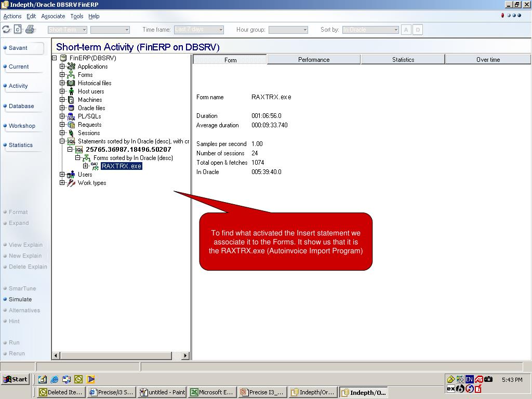Switch to the Over time tab
The height and width of the screenshot is (399, 532).
click(488, 60)
